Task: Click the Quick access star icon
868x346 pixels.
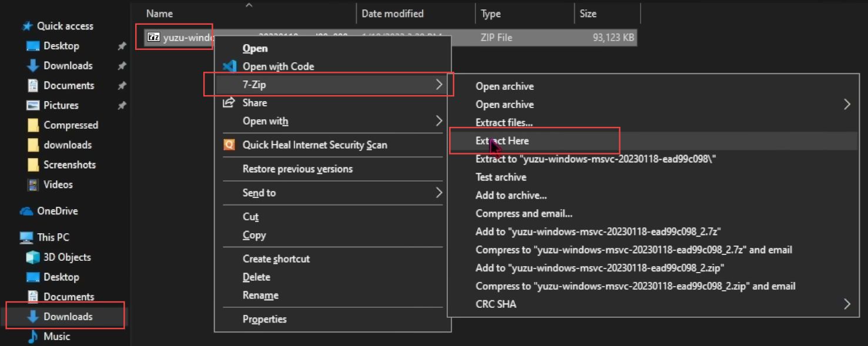Action: [x=27, y=26]
